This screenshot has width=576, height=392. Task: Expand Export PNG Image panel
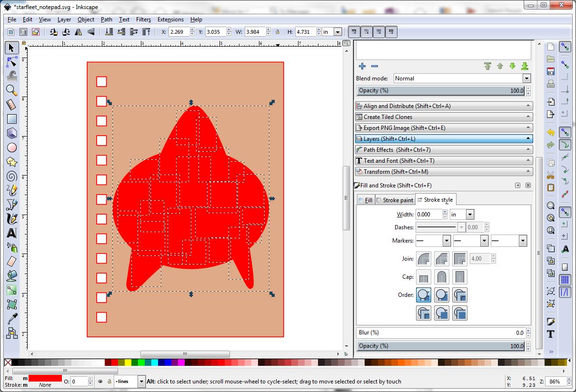coord(444,128)
